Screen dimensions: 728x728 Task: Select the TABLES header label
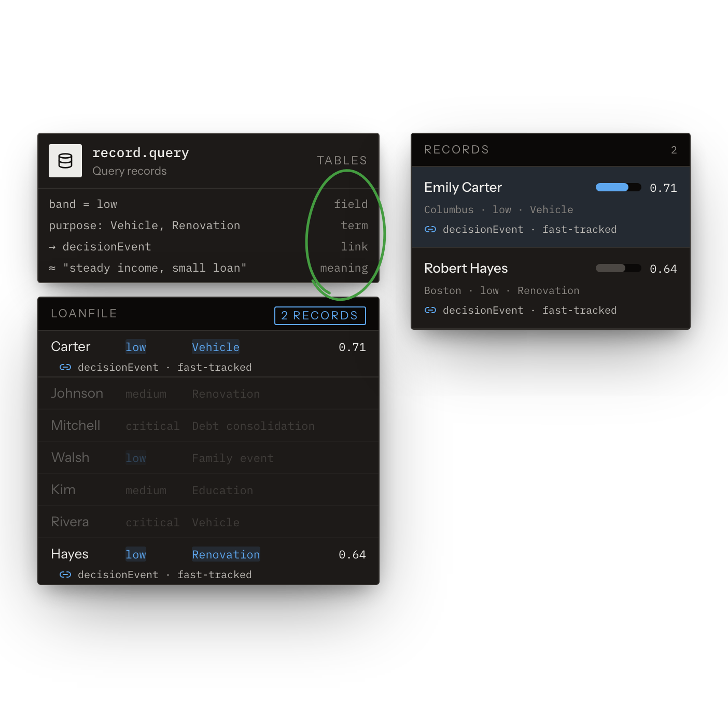pyautogui.click(x=342, y=161)
